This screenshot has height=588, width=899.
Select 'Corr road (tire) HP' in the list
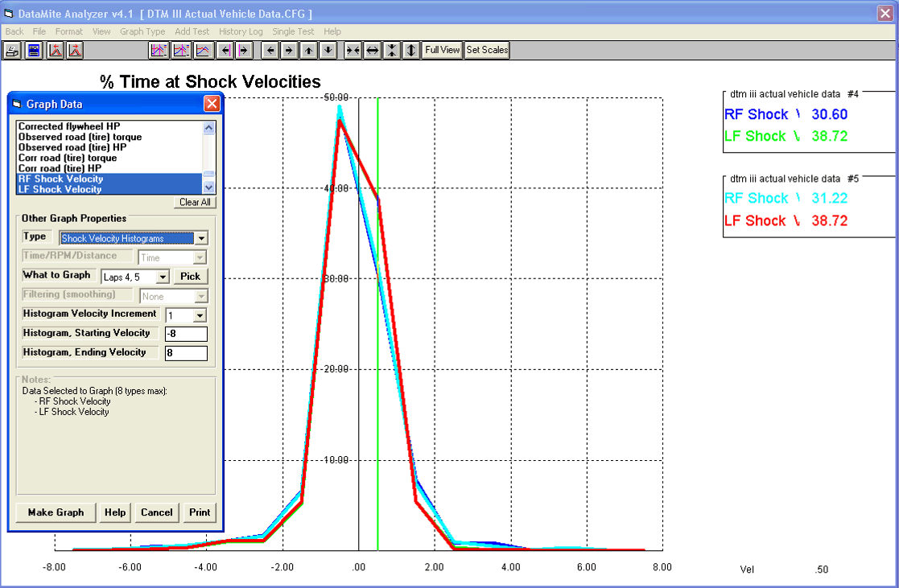coord(109,168)
